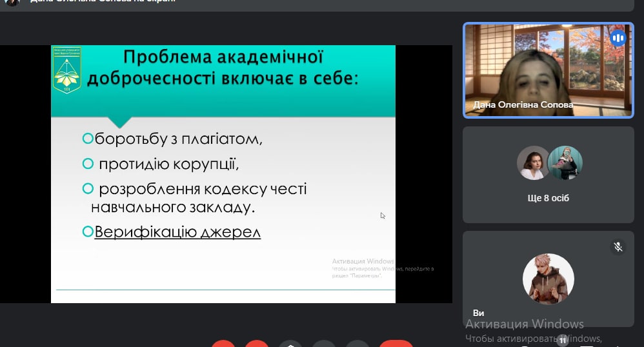Open Дана Олегівна Сопова's video tile
The height and width of the screenshot is (347, 644).
548,70
